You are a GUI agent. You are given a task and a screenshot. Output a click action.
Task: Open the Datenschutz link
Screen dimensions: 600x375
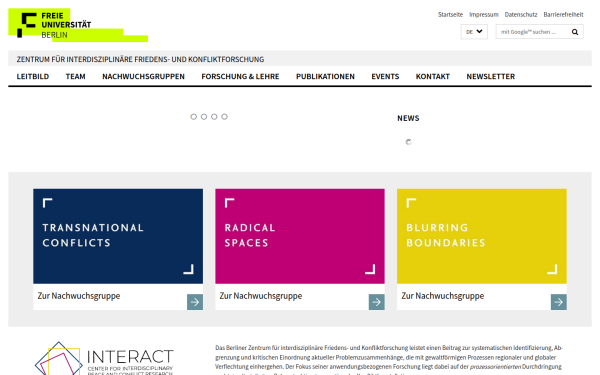point(521,15)
